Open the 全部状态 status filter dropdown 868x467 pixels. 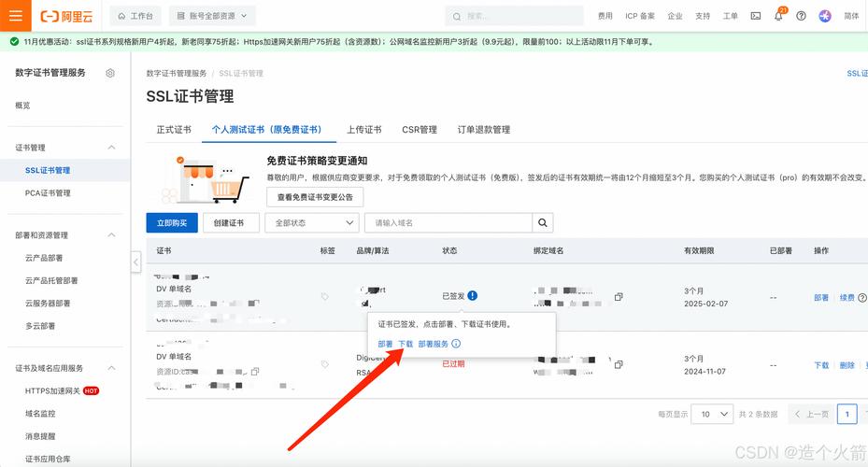[x=312, y=222]
